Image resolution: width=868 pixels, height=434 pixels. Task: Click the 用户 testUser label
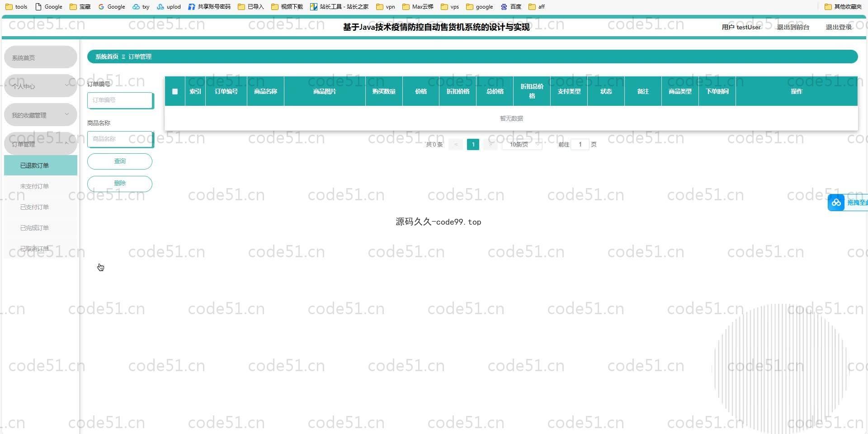[x=741, y=27]
